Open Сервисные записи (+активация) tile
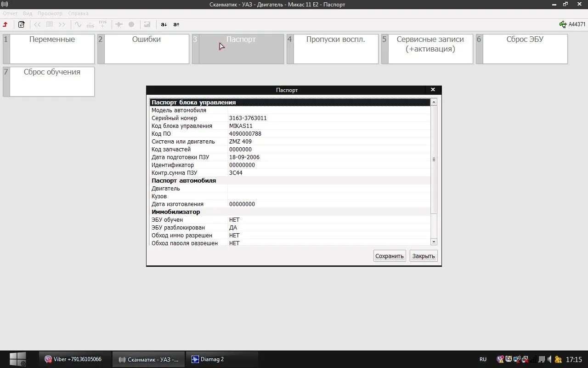The width and height of the screenshot is (588, 368). 427,49
